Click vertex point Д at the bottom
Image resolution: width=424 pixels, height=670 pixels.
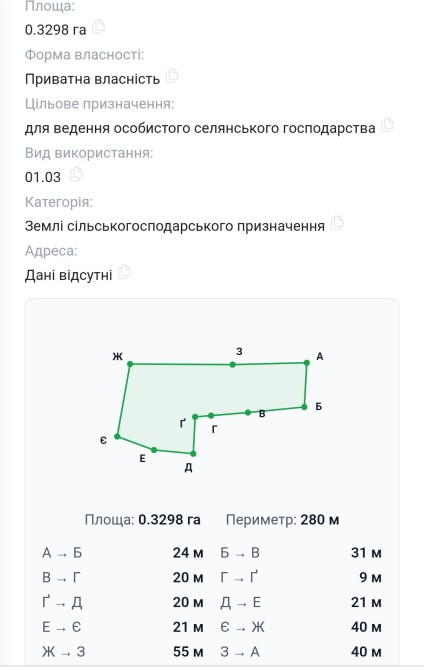[x=193, y=453]
